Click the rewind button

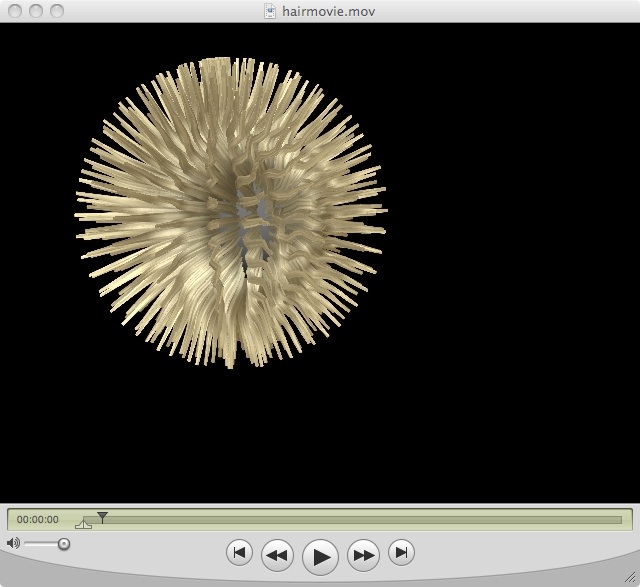click(277, 555)
